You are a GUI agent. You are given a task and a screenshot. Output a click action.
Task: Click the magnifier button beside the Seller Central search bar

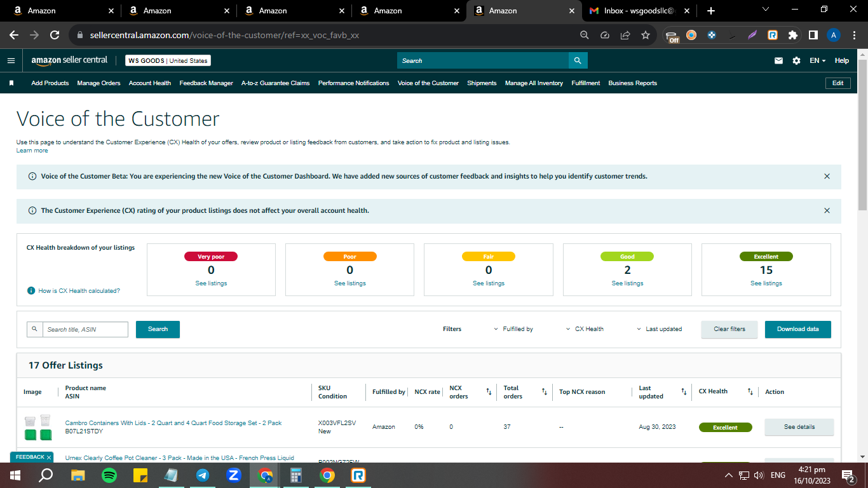(x=578, y=60)
